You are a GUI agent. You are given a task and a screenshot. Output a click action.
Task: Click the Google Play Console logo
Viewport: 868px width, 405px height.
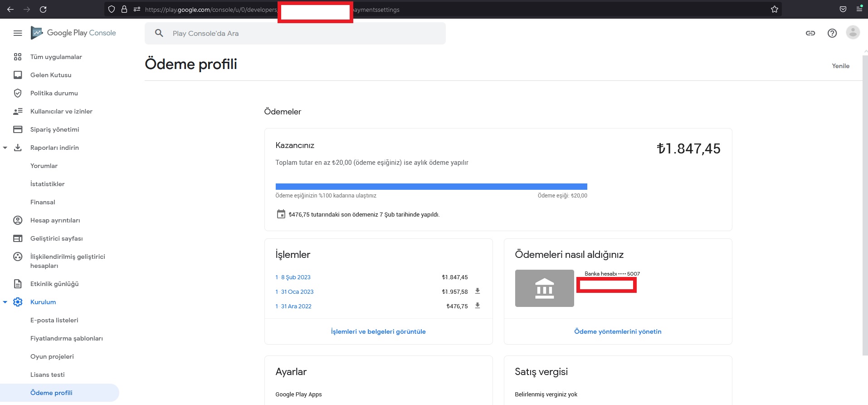tap(73, 33)
